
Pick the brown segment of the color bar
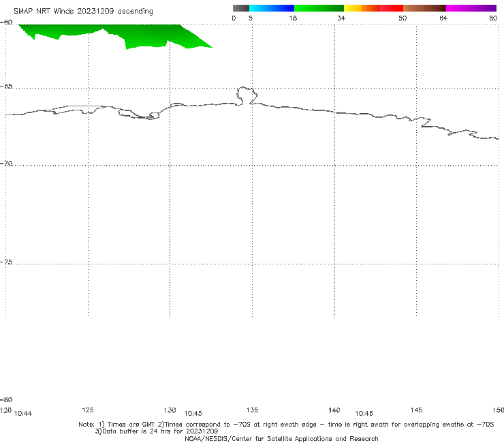pyautogui.click(x=424, y=8)
